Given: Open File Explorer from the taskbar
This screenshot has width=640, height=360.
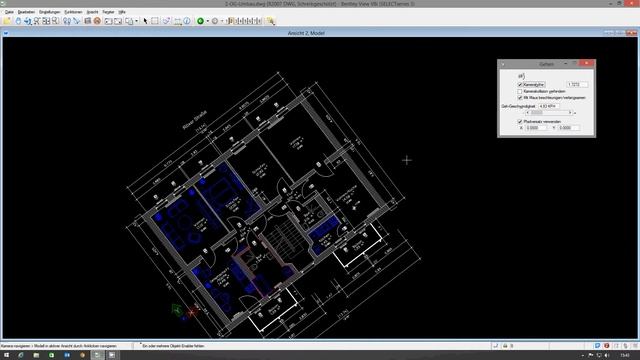Looking at the screenshot, I should [36, 355].
